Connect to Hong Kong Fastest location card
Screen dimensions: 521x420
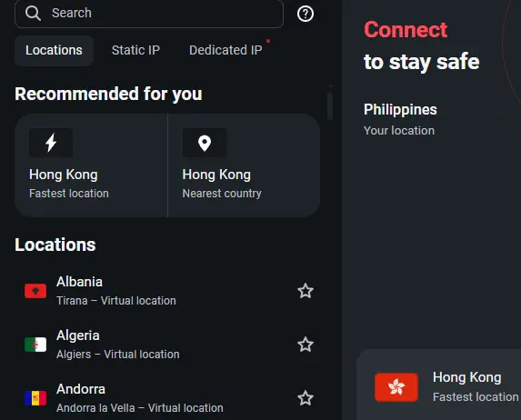[x=91, y=165]
